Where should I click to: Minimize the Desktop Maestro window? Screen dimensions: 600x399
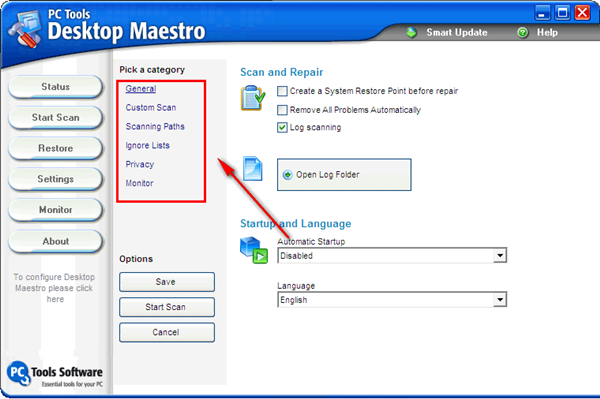542,13
